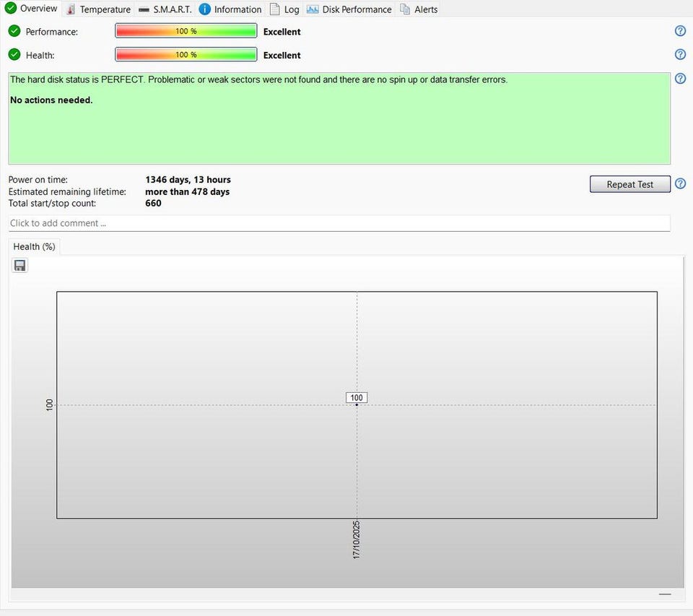The width and height of the screenshot is (693, 616).
Task: Click the help icon beside Repeat Test
Action: [x=680, y=184]
